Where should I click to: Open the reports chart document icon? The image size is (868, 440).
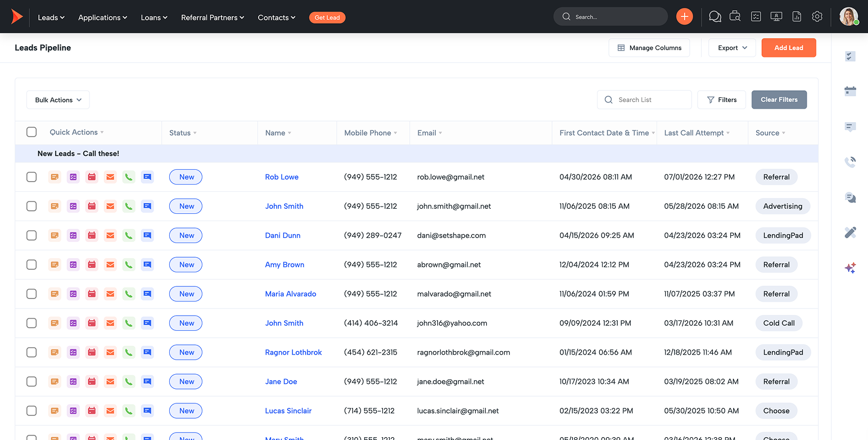[797, 17]
